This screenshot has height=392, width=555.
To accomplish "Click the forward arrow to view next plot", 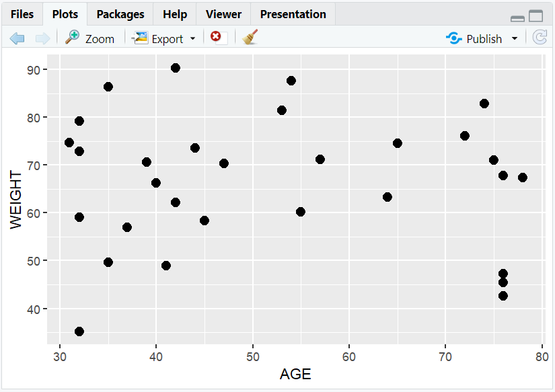I will pyautogui.click(x=40, y=38).
